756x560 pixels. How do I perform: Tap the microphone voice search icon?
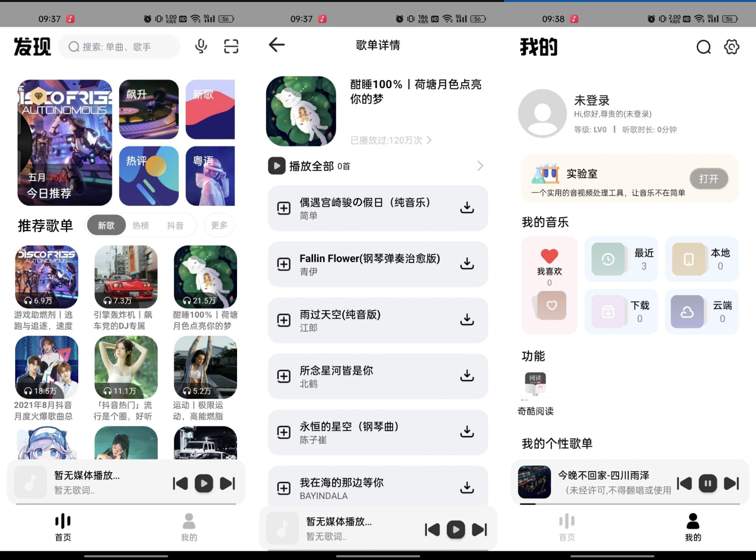(201, 46)
